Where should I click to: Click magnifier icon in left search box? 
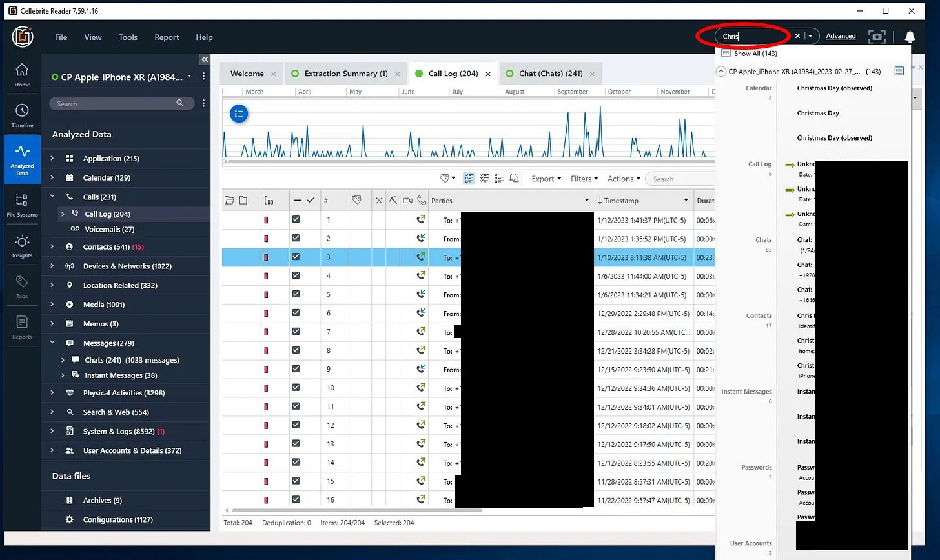coord(180,103)
